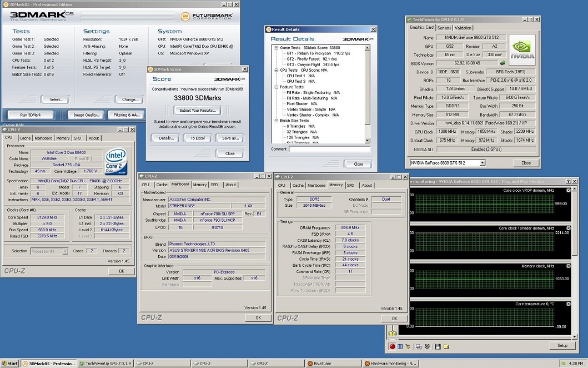Click the BIOS save chip icon in GPU-Z
588x368 pixels.
pyautogui.click(x=502, y=63)
